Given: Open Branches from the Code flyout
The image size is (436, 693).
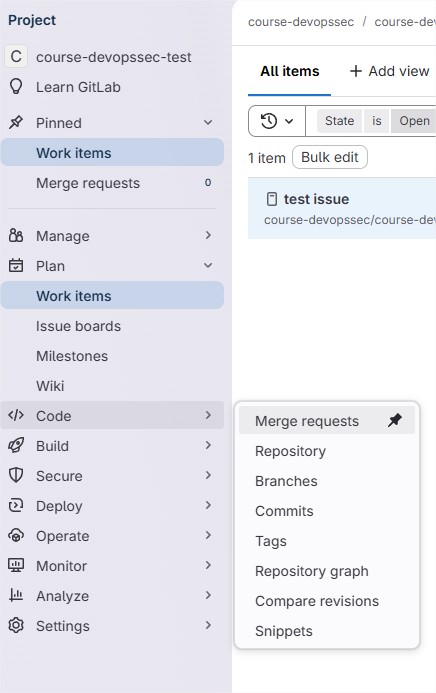Looking at the screenshot, I should point(326,481).
